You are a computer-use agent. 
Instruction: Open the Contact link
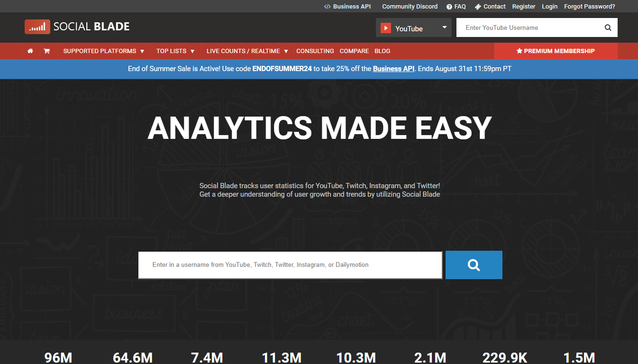click(x=490, y=7)
